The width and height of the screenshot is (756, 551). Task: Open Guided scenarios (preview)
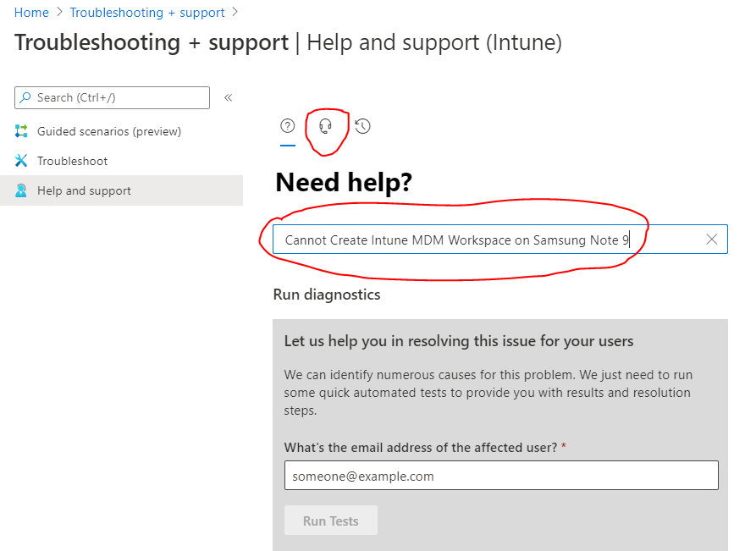(109, 131)
